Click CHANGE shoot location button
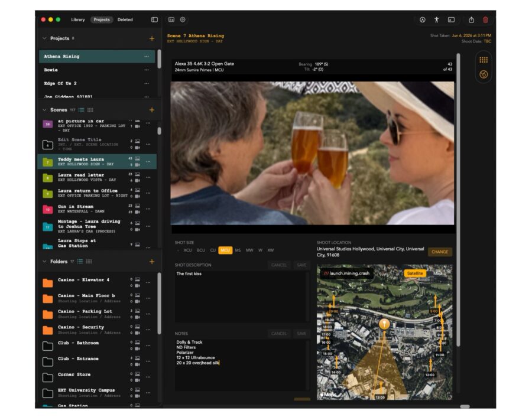The width and height of the screenshot is (532, 417). pos(440,252)
